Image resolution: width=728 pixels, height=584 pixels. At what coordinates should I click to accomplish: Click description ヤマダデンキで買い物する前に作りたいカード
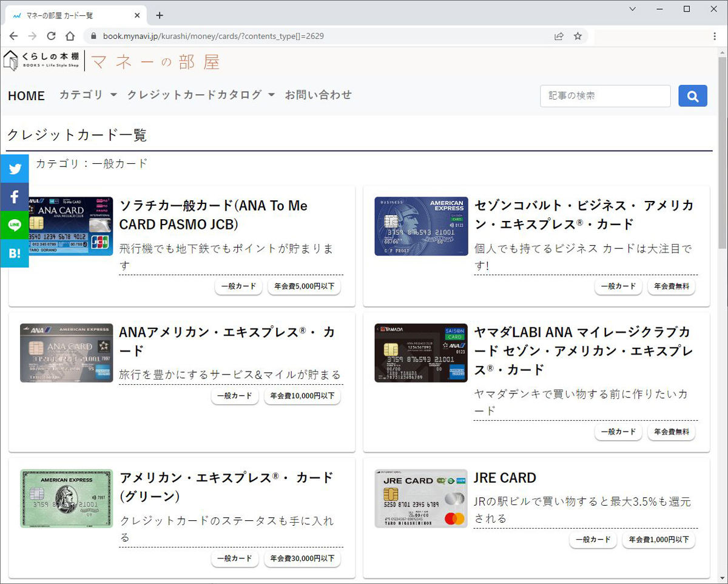581,402
